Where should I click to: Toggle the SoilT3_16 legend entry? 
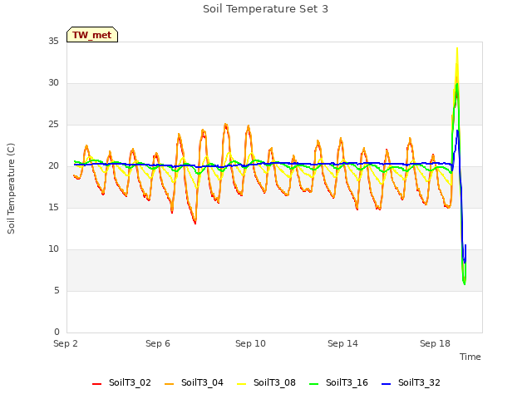coord(338,382)
